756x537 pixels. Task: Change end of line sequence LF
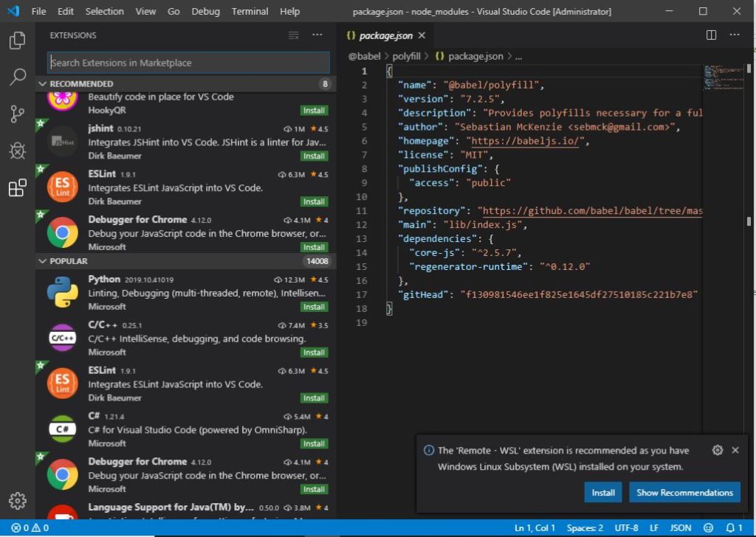tap(654, 528)
